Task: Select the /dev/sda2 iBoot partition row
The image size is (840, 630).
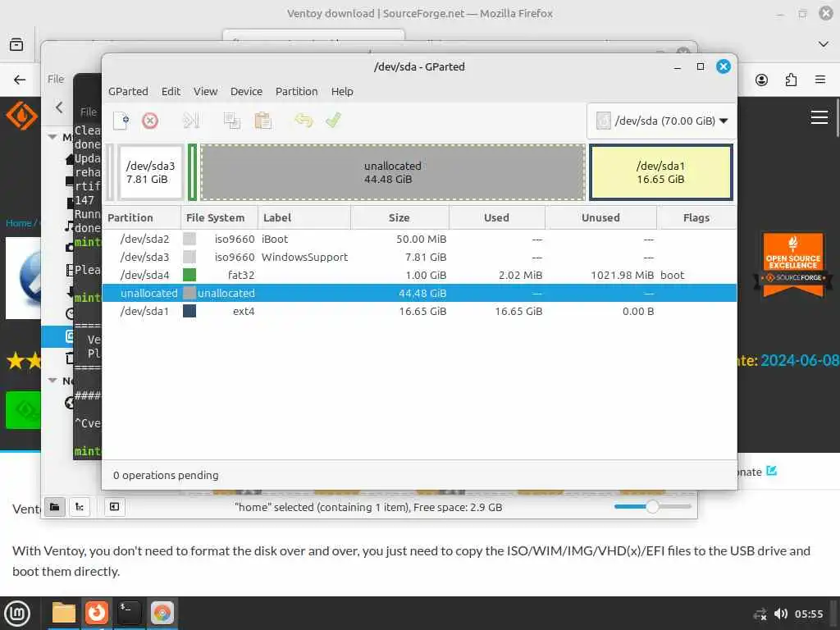Action: (419, 239)
